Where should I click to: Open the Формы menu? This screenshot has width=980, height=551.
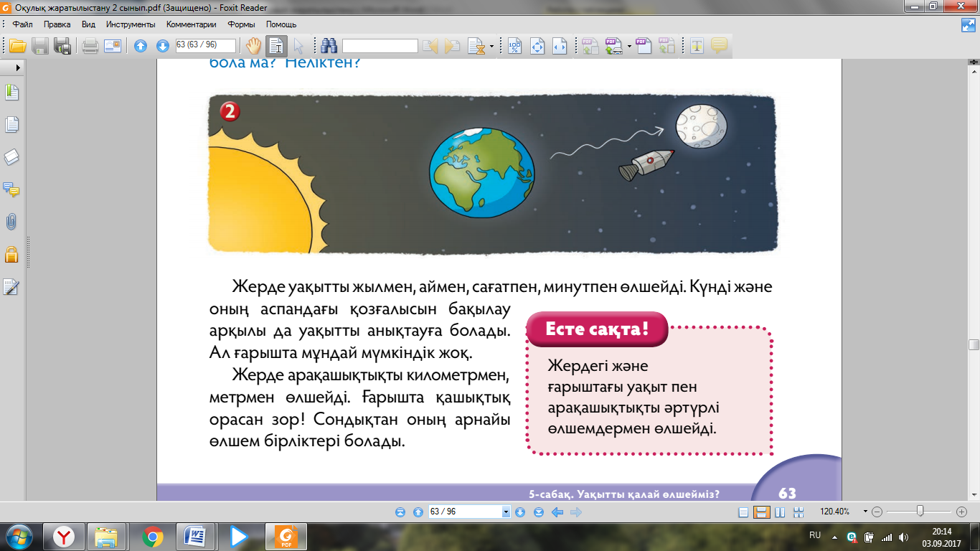tap(242, 24)
